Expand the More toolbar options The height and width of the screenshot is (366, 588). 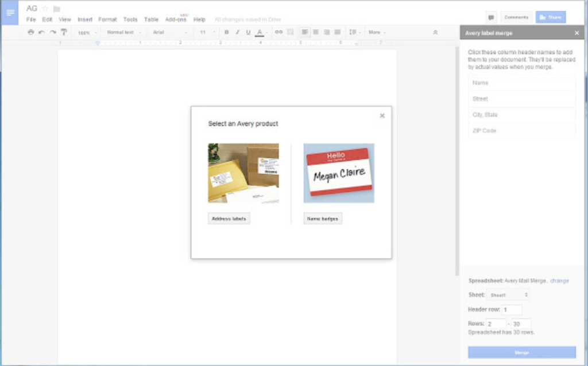pyautogui.click(x=376, y=32)
